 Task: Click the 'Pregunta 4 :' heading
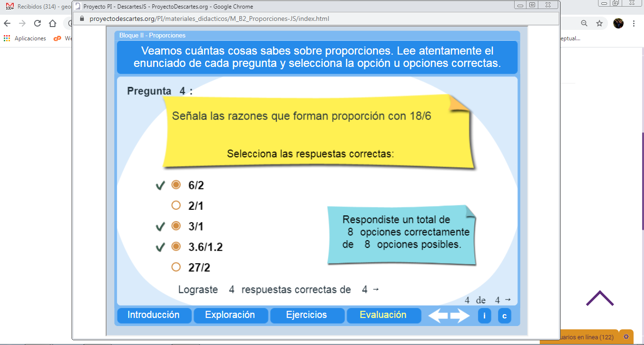pos(160,91)
